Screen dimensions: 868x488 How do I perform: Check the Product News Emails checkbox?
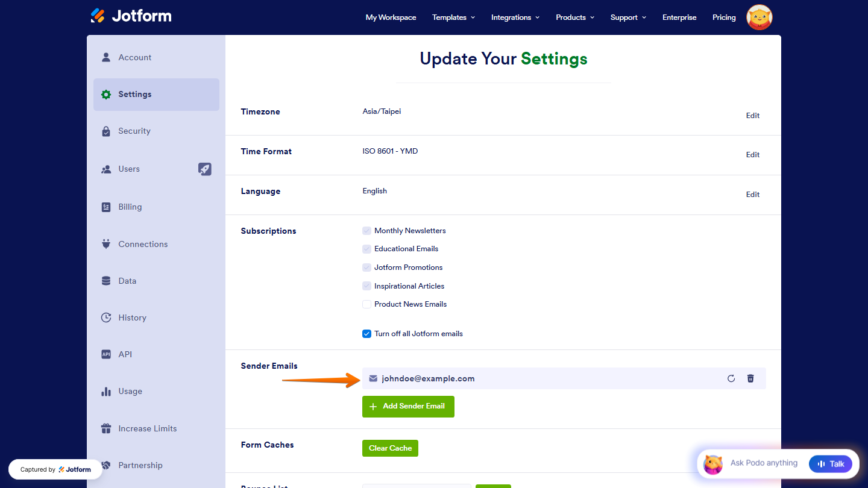(x=366, y=304)
